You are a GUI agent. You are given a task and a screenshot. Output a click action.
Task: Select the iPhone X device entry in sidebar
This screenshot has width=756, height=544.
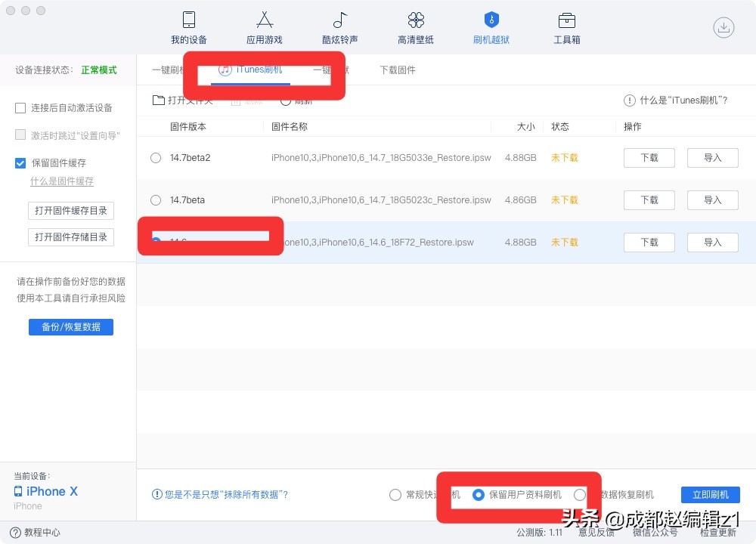click(x=45, y=491)
